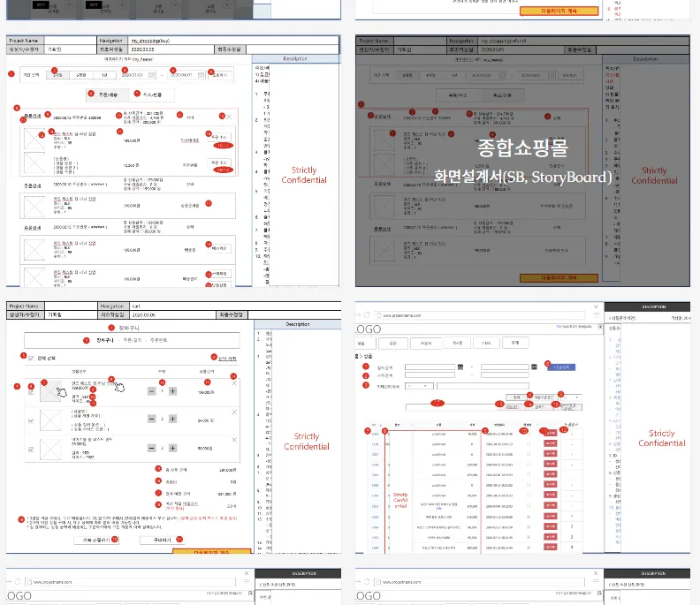Click DESCRIPTION header in admin product list mockup

pos(654,307)
